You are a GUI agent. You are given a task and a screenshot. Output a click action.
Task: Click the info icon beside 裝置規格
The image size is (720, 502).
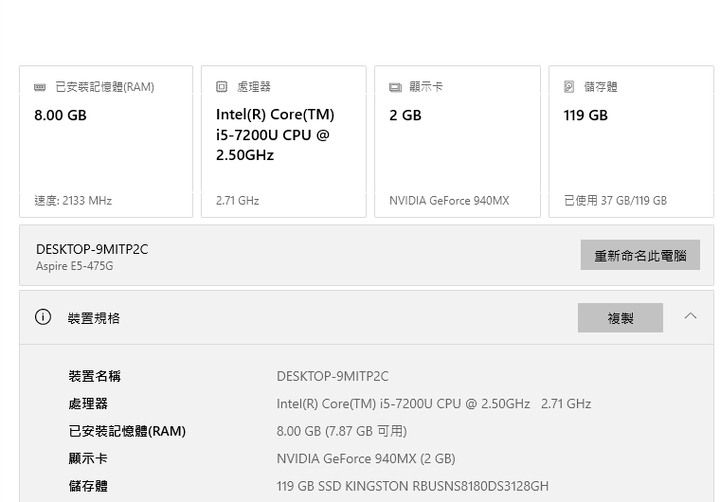[x=43, y=317]
